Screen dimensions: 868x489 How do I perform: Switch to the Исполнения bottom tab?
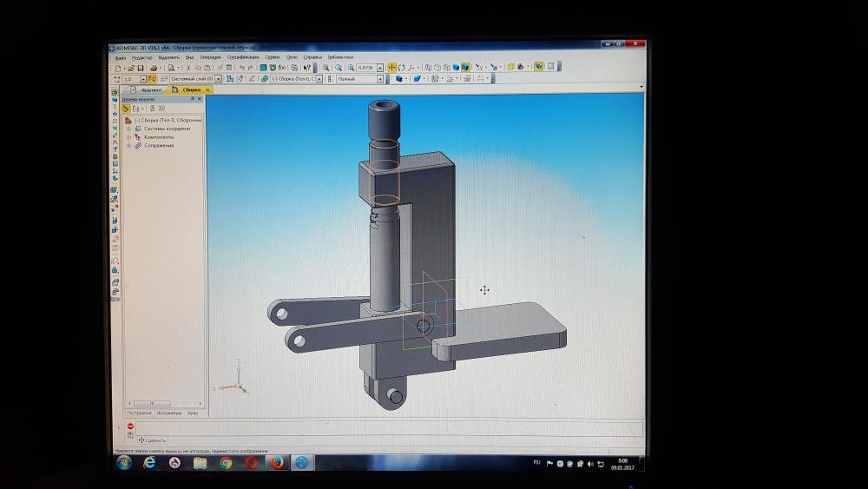(170, 413)
